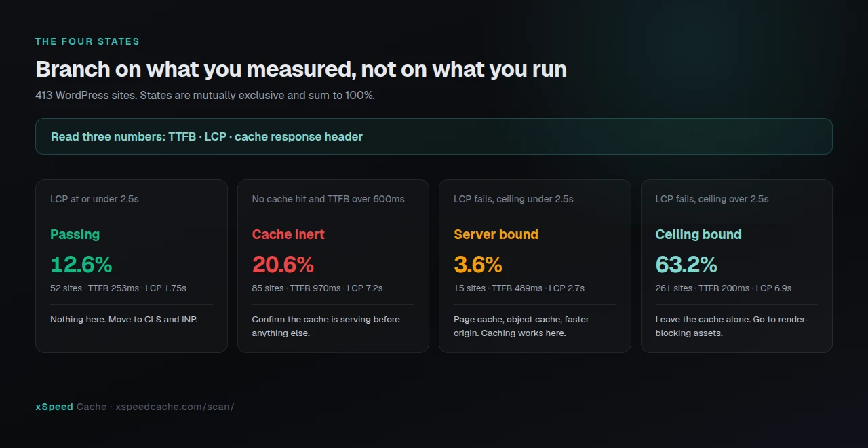
Task: Click the 20.6% cache inert percentage
Action: coord(283,265)
